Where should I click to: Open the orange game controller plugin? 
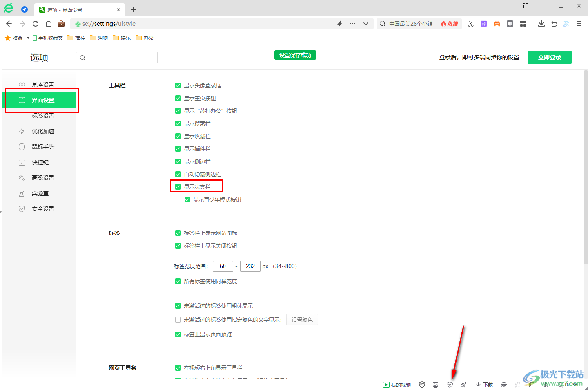pos(497,24)
